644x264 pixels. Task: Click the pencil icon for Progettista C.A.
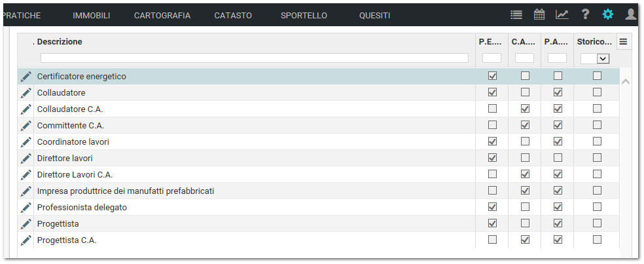(x=26, y=240)
